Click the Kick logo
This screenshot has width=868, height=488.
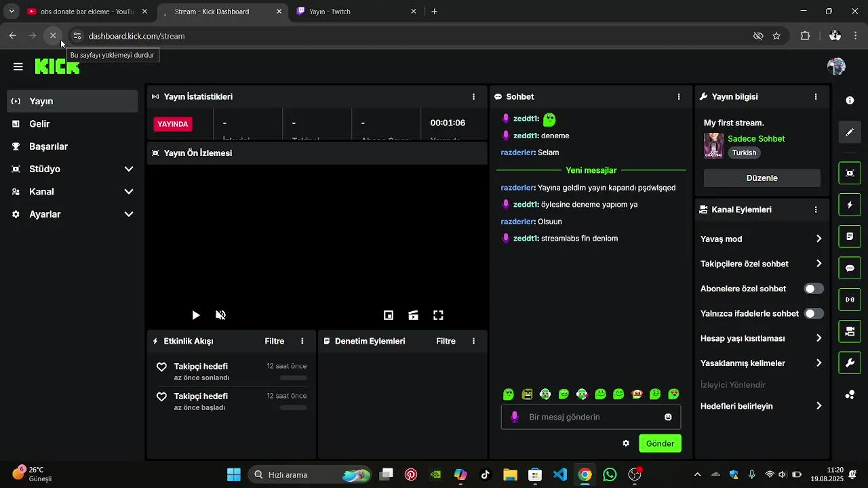[57, 66]
